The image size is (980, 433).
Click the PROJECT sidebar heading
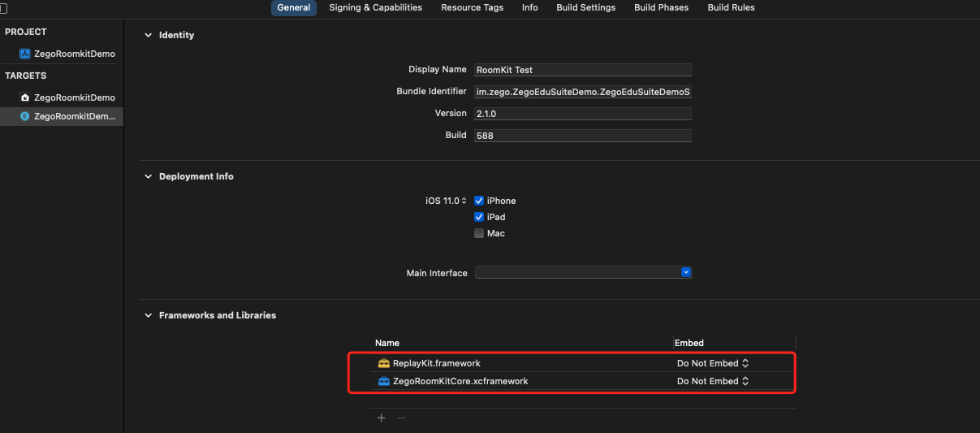click(x=26, y=32)
